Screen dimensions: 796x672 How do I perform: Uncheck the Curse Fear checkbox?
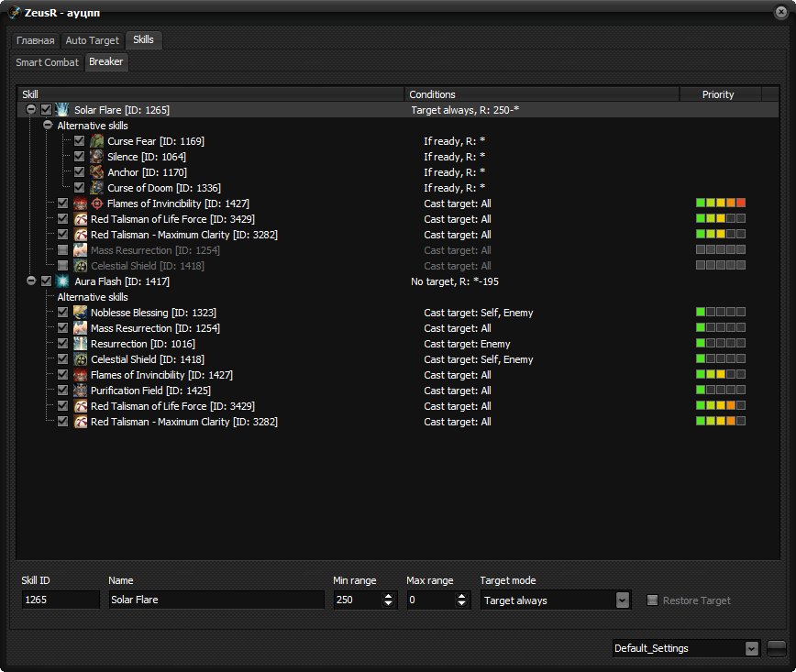79,141
